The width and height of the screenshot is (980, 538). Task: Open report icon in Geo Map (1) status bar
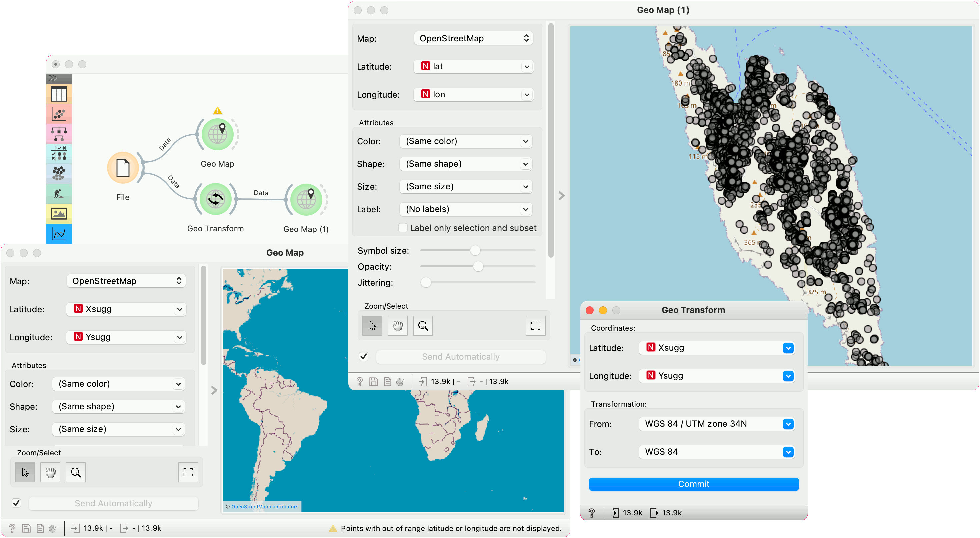point(387,382)
